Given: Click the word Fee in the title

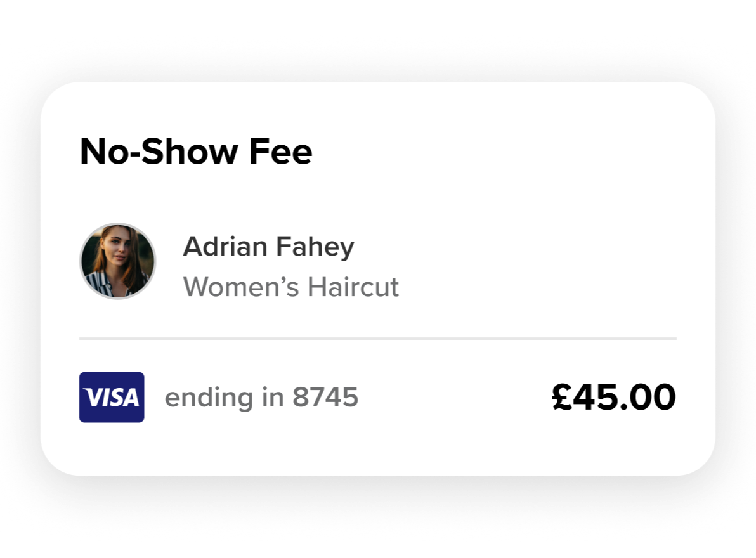Looking at the screenshot, I should coord(280,152).
